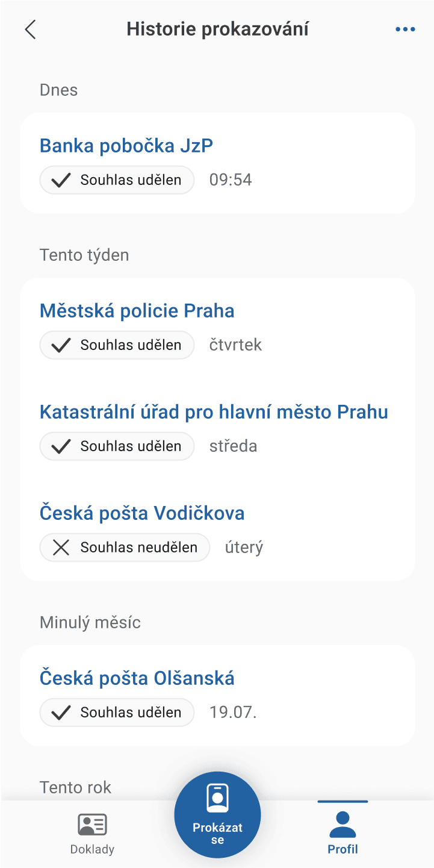Tap the Historie prokazování page title
434x868 pixels.
click(x=217, y=30)
